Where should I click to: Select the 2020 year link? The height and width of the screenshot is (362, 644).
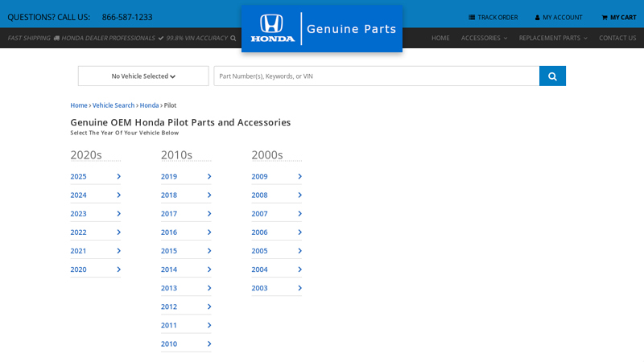coord(78,269)
